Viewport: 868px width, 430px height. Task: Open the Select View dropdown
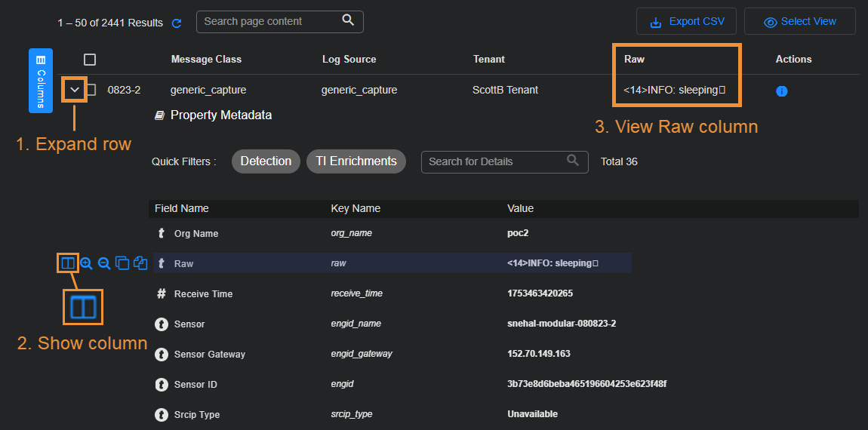click(800, 22)
